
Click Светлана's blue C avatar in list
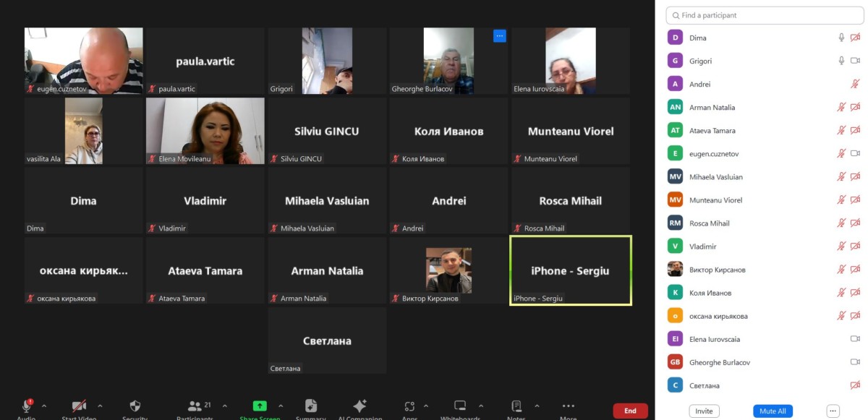click(675, 385)
